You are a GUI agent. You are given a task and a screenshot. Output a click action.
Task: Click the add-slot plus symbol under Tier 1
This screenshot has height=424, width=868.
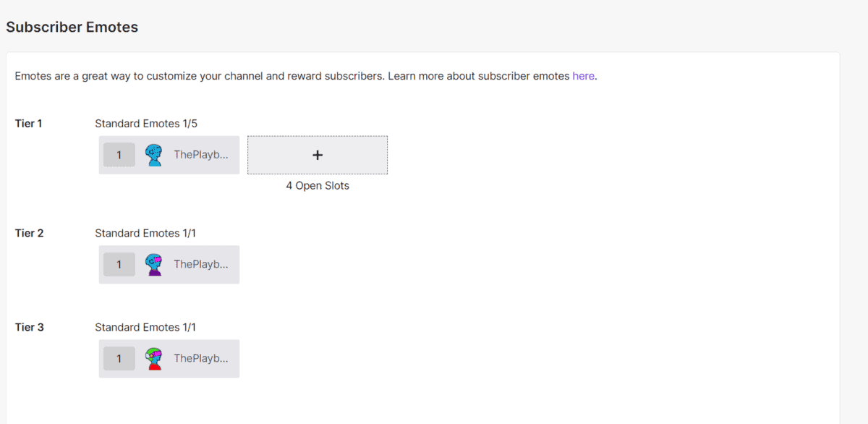[x=317, y=154]
